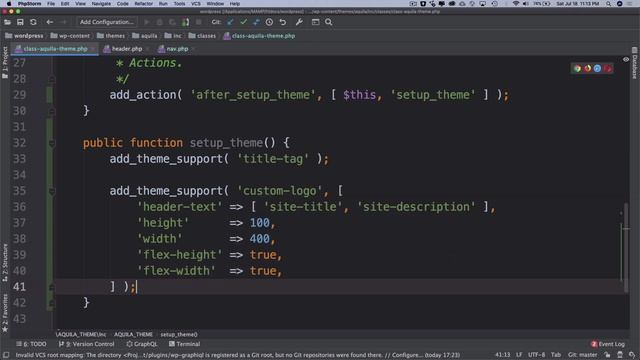Switch to the nav.php tab
This screenshot has height=360, width=640.
point(177,49)
